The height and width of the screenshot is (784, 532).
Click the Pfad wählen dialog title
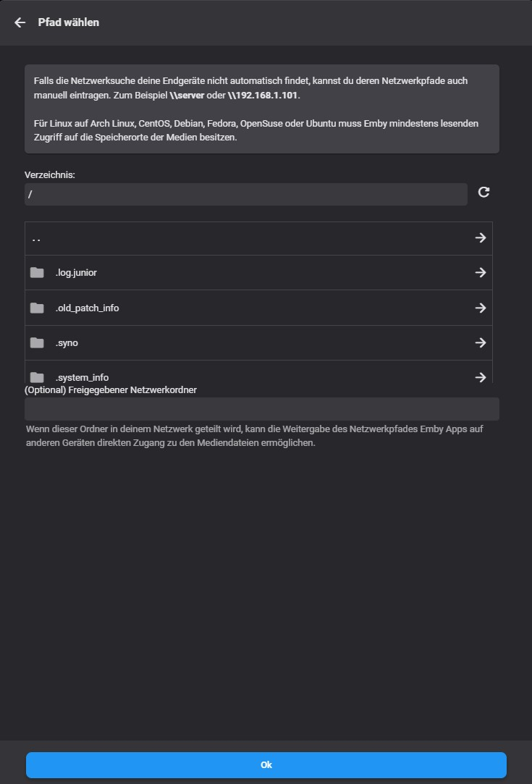coord(69,22)
